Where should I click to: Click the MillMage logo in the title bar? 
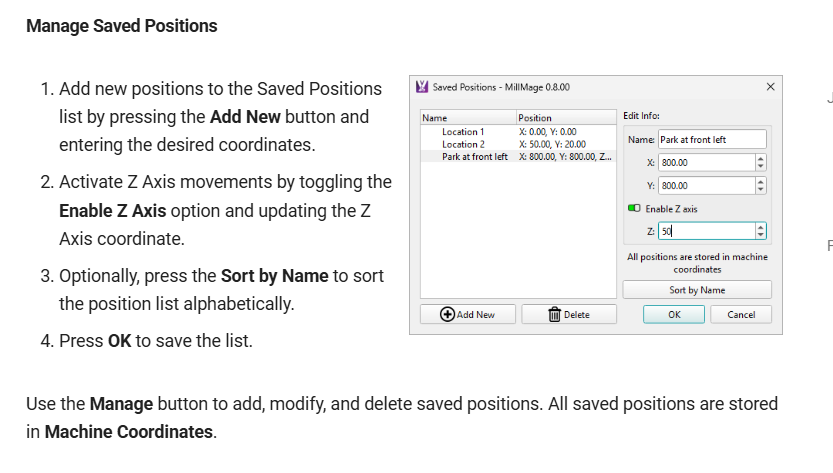422,87
